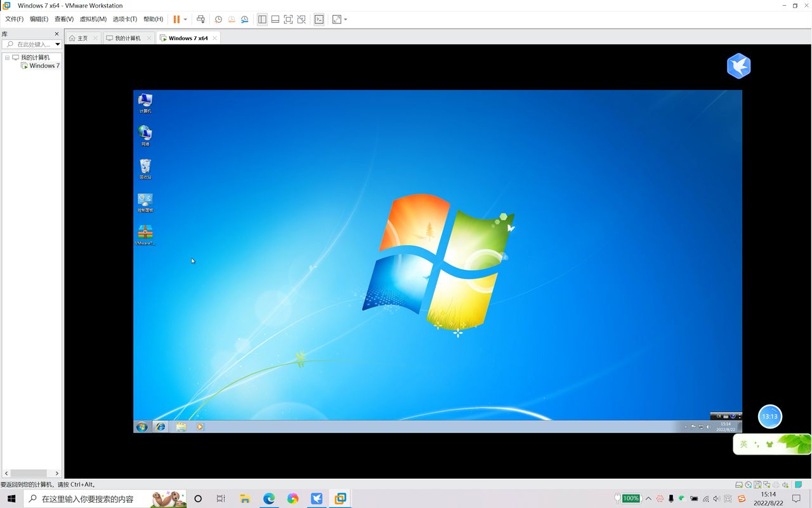Image resolution: width=812 pixels, height=508 pixels.
Task: Open the 文件(F) menu
Action: click(14, 20)
